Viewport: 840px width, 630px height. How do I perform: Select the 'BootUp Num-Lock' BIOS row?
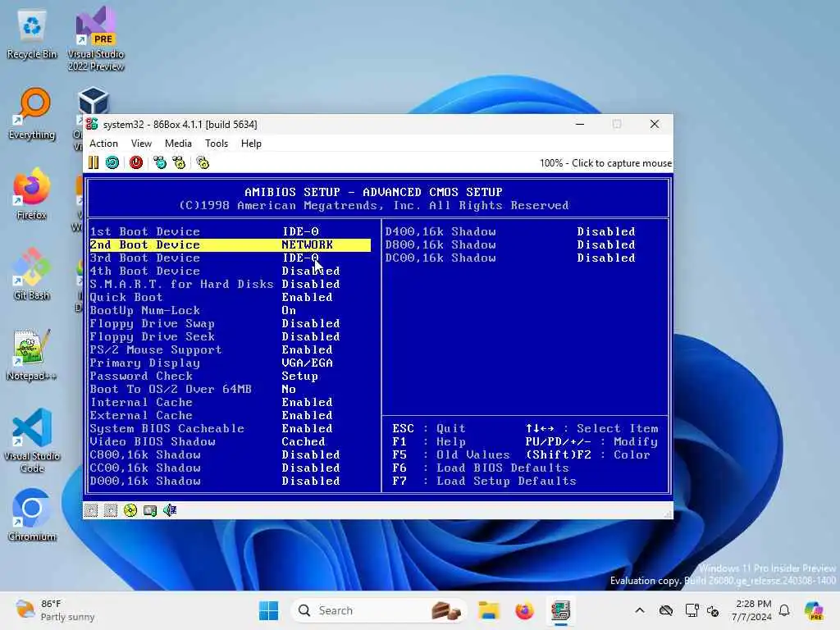coord(231,310)
